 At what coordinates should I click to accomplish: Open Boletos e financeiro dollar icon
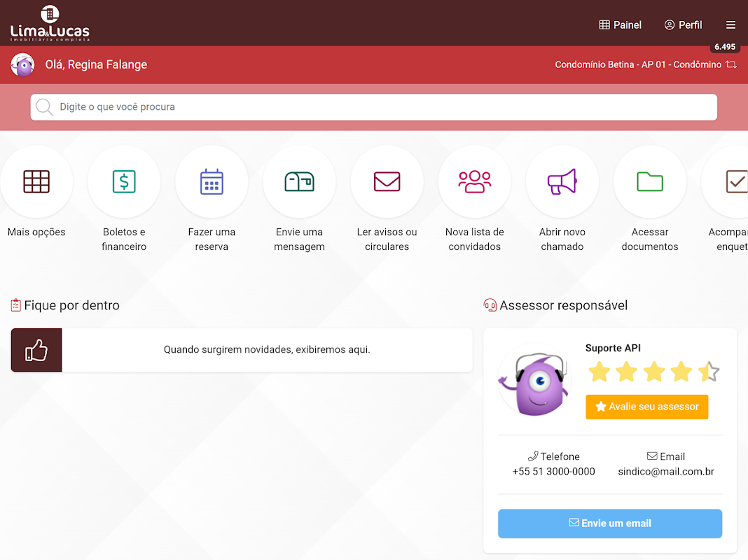click(124, 181)
